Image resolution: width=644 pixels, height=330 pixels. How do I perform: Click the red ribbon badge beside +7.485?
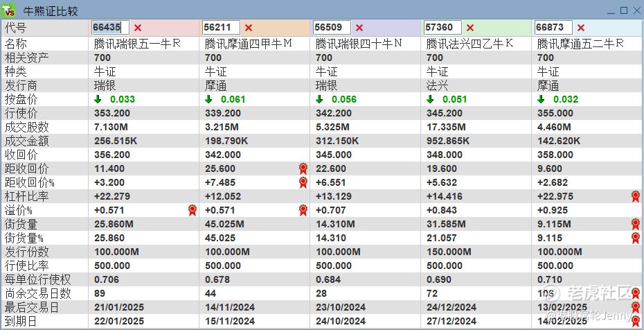click(303, 182)
